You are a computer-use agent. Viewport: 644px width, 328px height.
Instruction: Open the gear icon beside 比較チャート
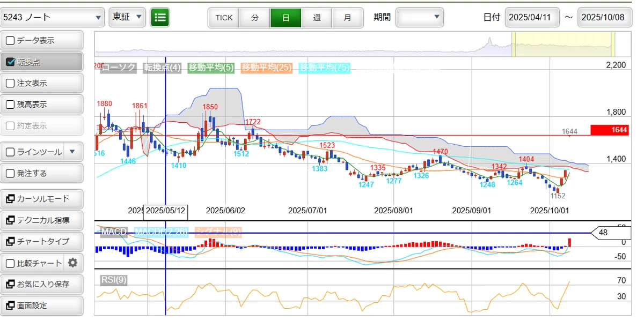point(73,263)
